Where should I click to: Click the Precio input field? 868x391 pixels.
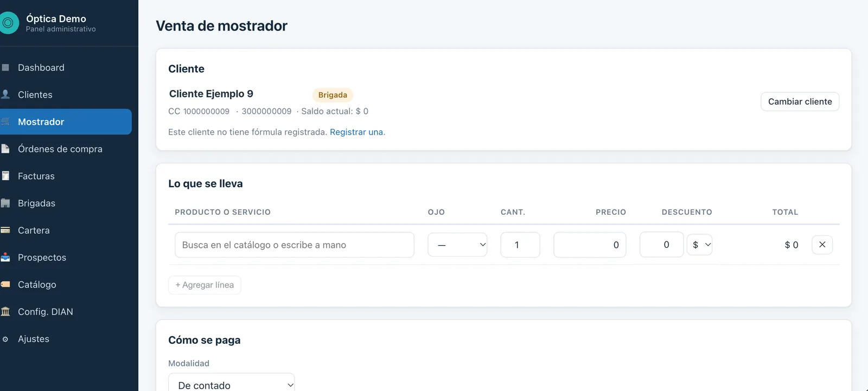tap(590, 245)
